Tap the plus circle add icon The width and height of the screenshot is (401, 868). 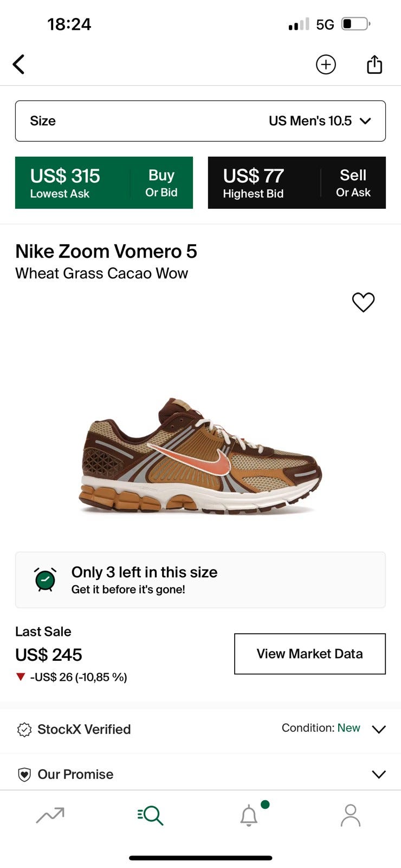(x=326, y=65)
